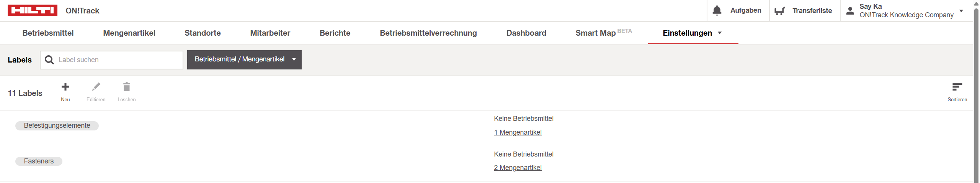Open the Transferliste cart icon
This screenshot has width=980, height=183.
[x=779, y=11]
